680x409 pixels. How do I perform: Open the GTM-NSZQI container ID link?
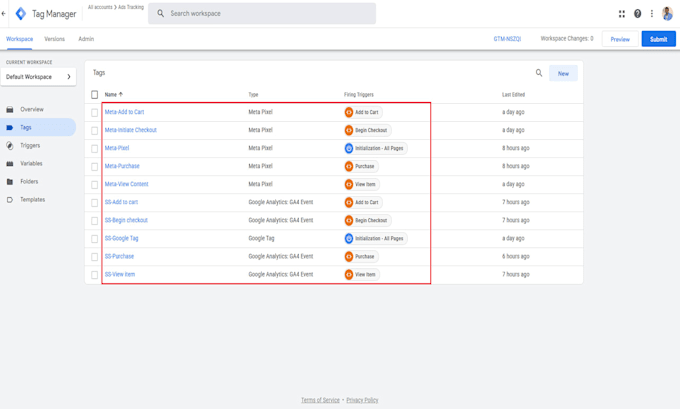[x=507, y=39]
